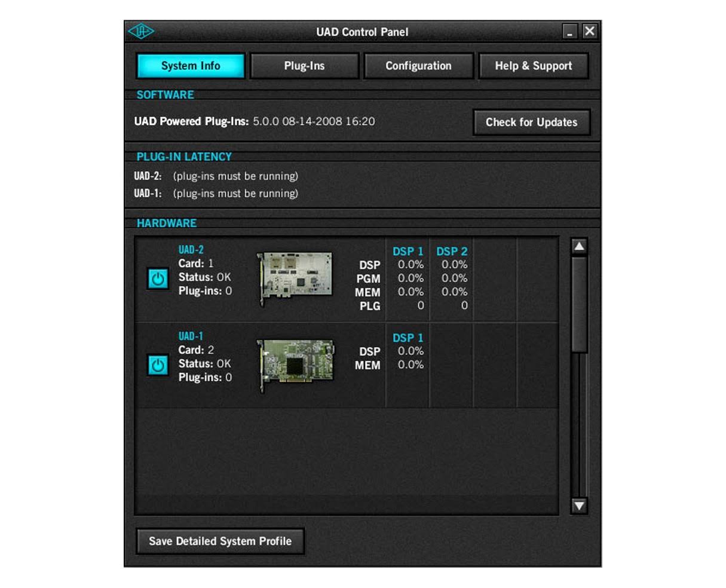Screen dimensions: 726x588
Task: Click the Universal Audio logo icon
Action: 141,32
